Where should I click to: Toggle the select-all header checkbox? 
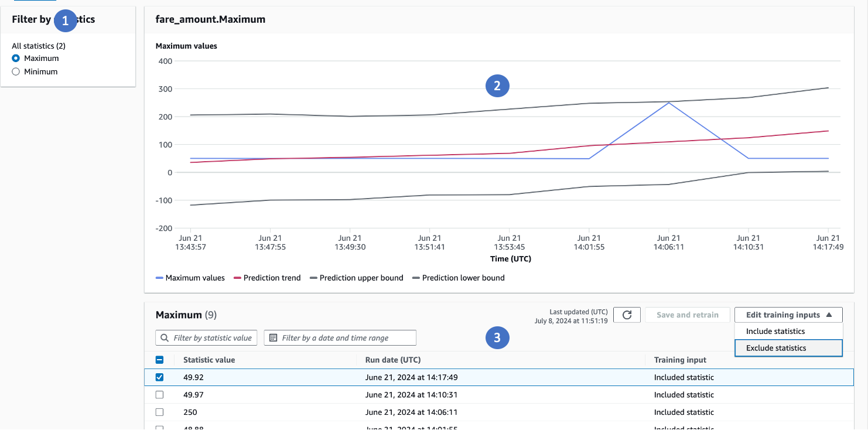159,360
